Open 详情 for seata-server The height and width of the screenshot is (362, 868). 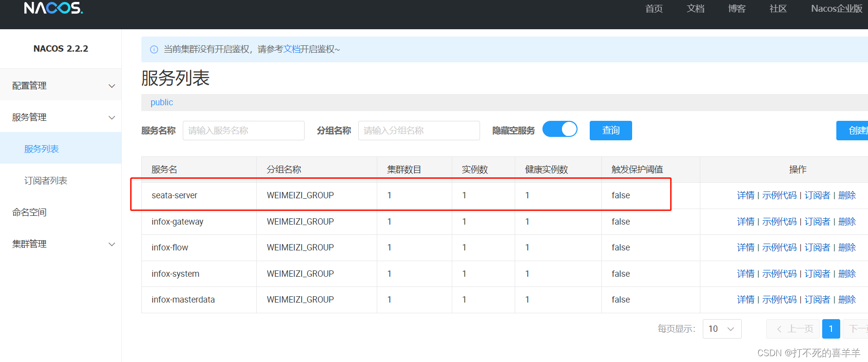pos(746,195)
